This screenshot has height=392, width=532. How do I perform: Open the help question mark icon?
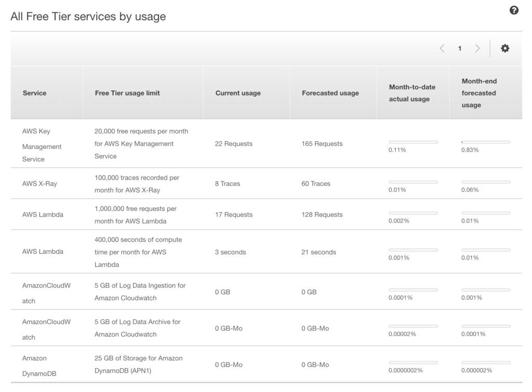(514, 10)
